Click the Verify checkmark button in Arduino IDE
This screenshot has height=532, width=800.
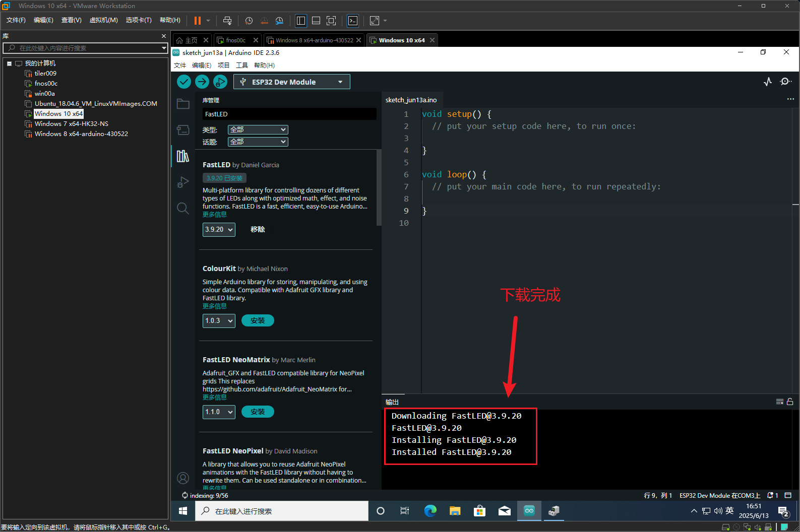(184, 82)
